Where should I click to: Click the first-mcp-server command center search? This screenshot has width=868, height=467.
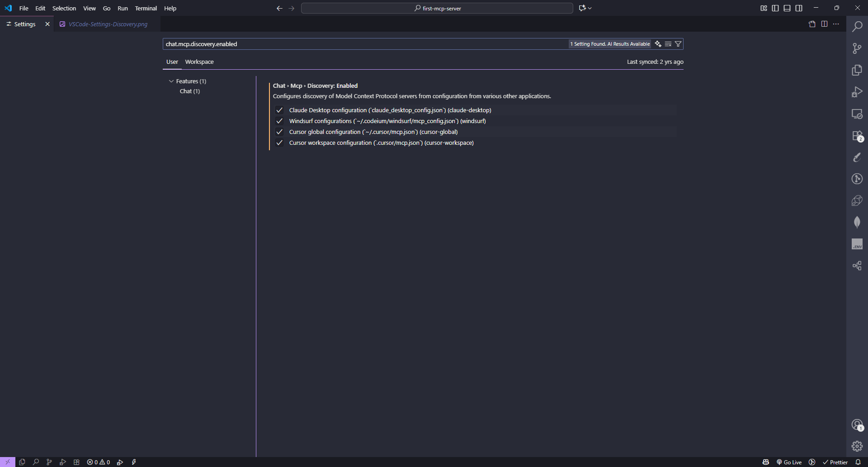[437, 8]
